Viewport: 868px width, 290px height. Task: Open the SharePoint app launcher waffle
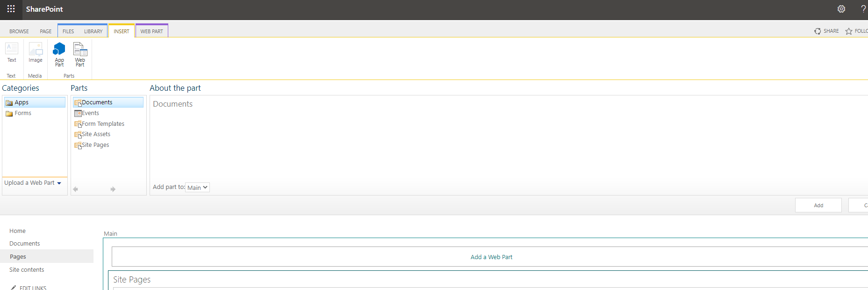click(11, 9)
